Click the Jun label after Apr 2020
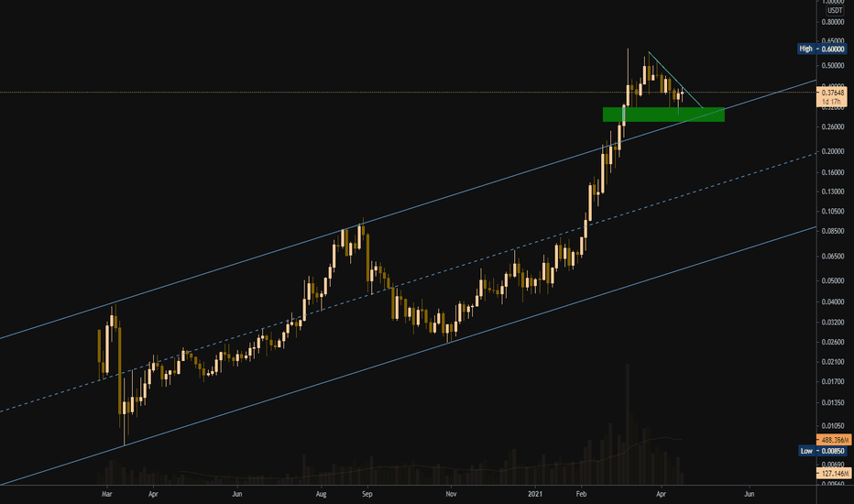Screen dimensions: 854x504 coord(237,494)
